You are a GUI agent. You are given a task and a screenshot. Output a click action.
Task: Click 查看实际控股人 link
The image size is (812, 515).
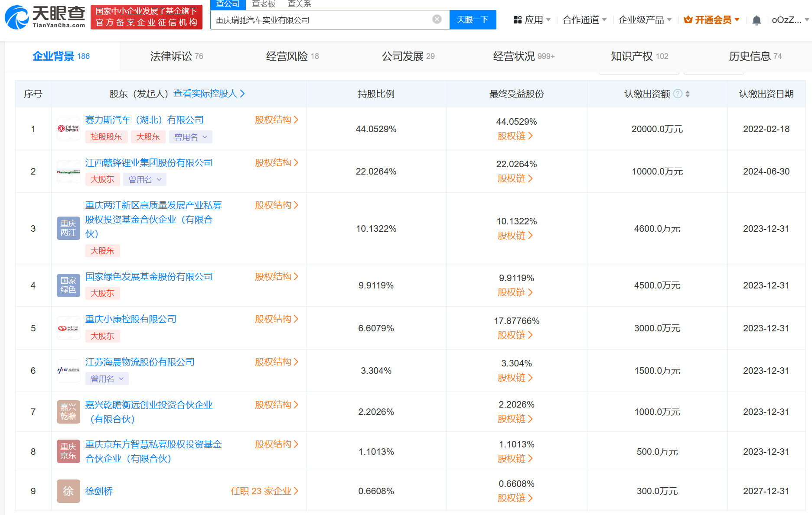click(x=209, y=94)
